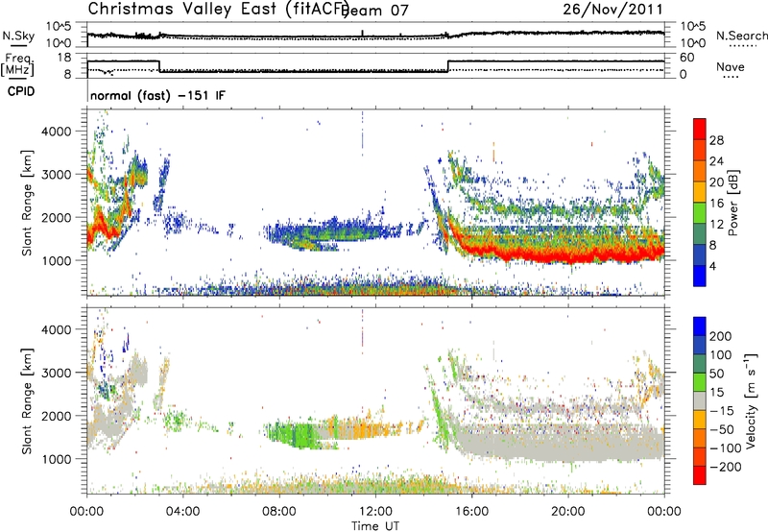
Task: Select the '18' frequency axis tick
Action: tap(63, 58)
